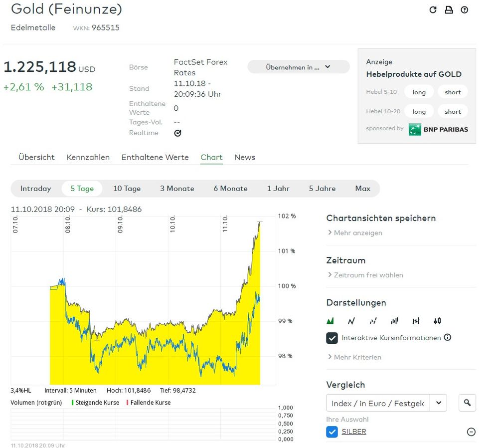Viewport: 498px width, 448px height.
Task: Click the refresh icon at top right
Action: pos(433,10)
